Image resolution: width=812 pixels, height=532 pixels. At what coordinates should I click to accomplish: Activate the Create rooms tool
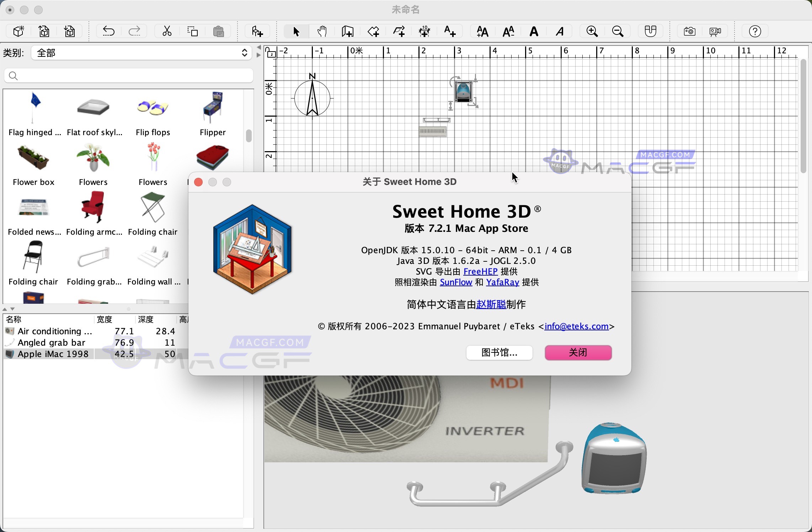[x=373, y=31]
